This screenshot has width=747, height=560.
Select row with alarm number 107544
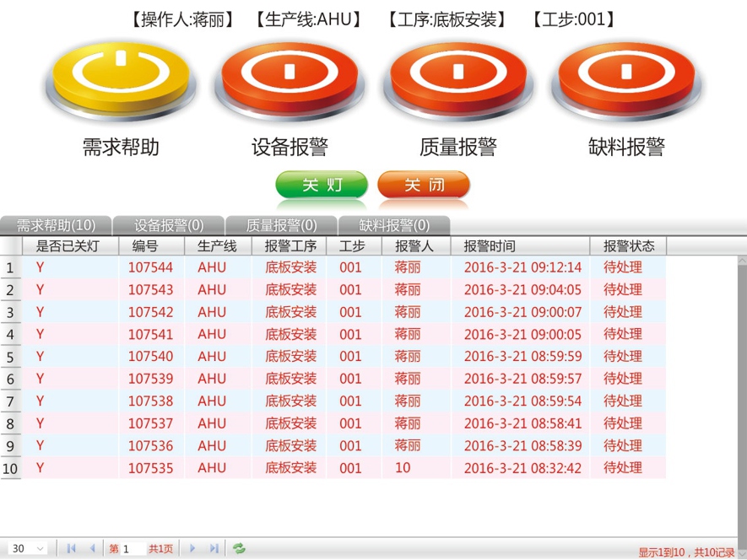click(x=150, y=267)
